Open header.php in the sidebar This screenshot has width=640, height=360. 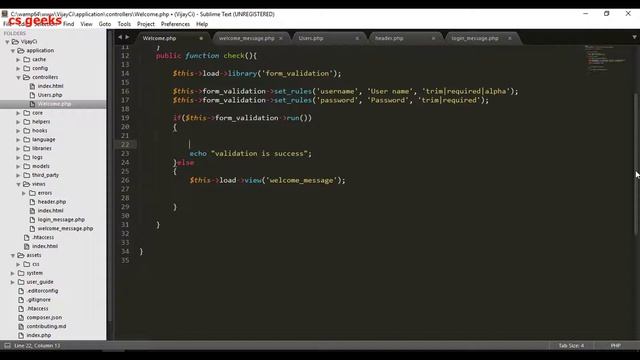pos(52,202)
